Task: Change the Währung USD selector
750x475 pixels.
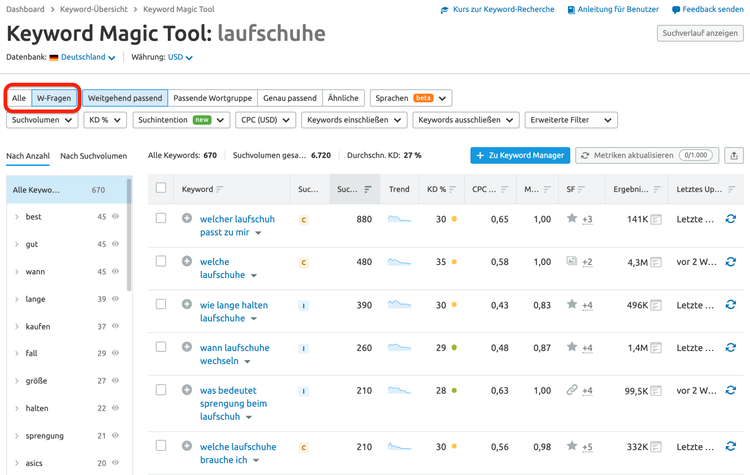Action: 180,57
